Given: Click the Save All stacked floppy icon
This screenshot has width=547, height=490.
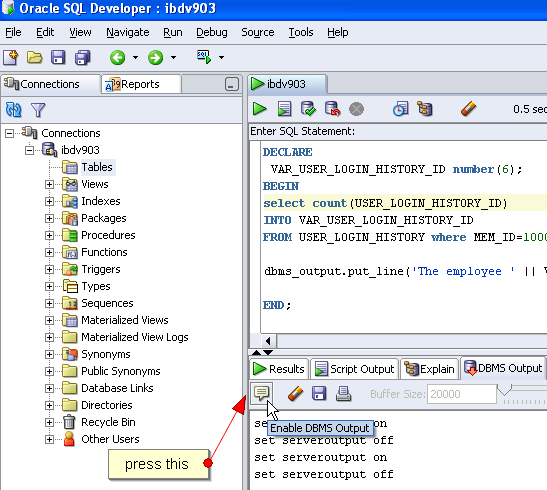Looking at the screenshot, I should point(82,58).
